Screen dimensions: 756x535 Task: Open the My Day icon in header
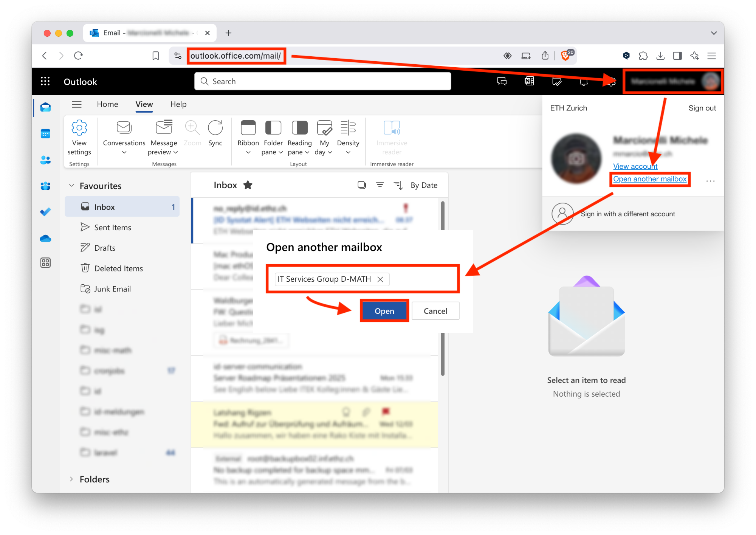pyautogui.click(x=557, y=81)
